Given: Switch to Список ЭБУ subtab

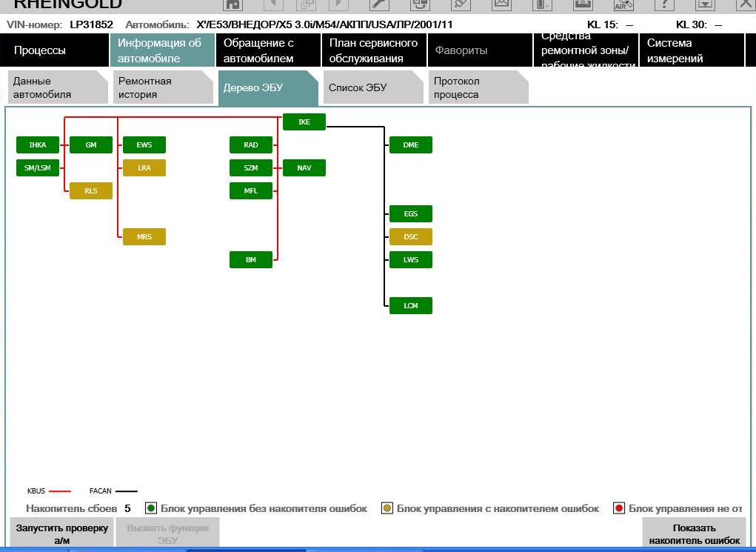Looking at the screenshot, I should 373,87.
